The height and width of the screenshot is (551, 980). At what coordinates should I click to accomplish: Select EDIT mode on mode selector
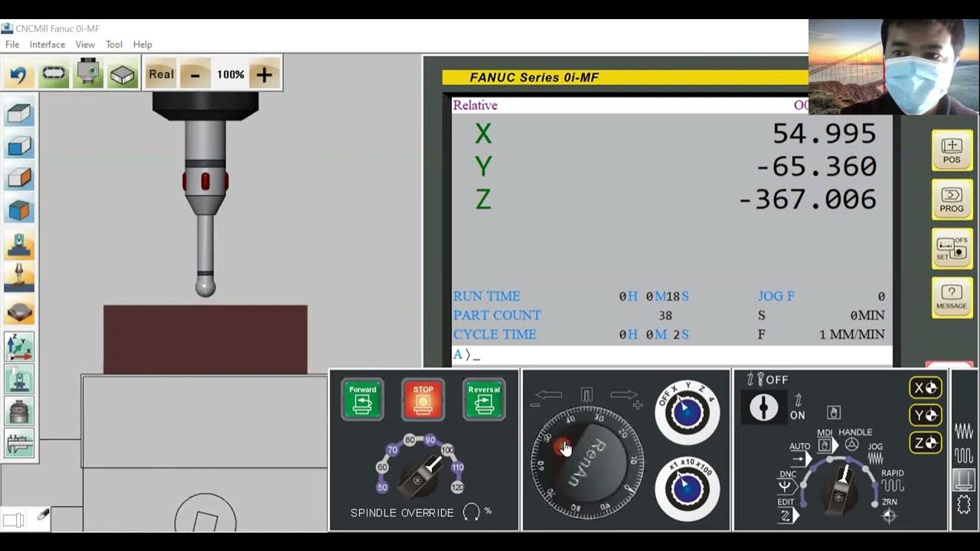[x=787, y=510]
